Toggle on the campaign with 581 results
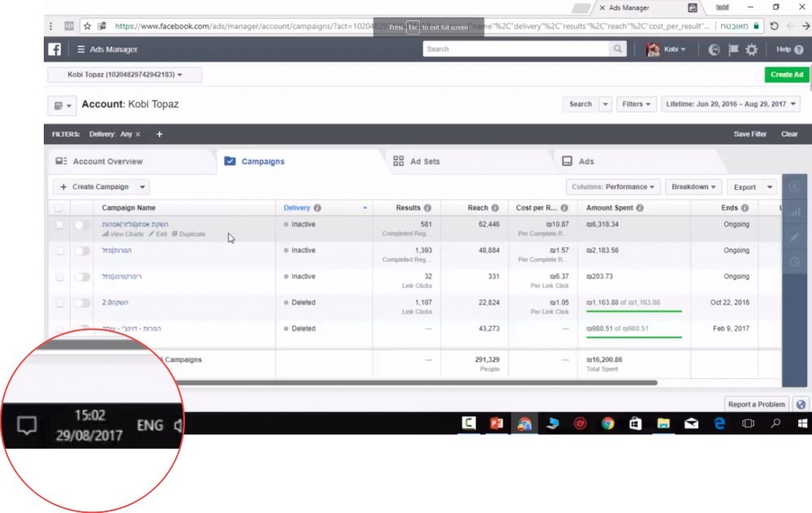 pos(82,225)
